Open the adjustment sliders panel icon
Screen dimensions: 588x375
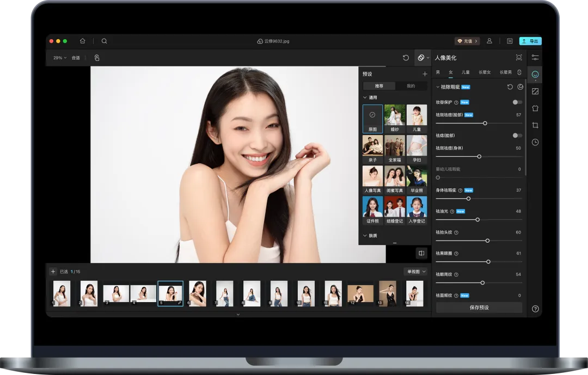535,58
